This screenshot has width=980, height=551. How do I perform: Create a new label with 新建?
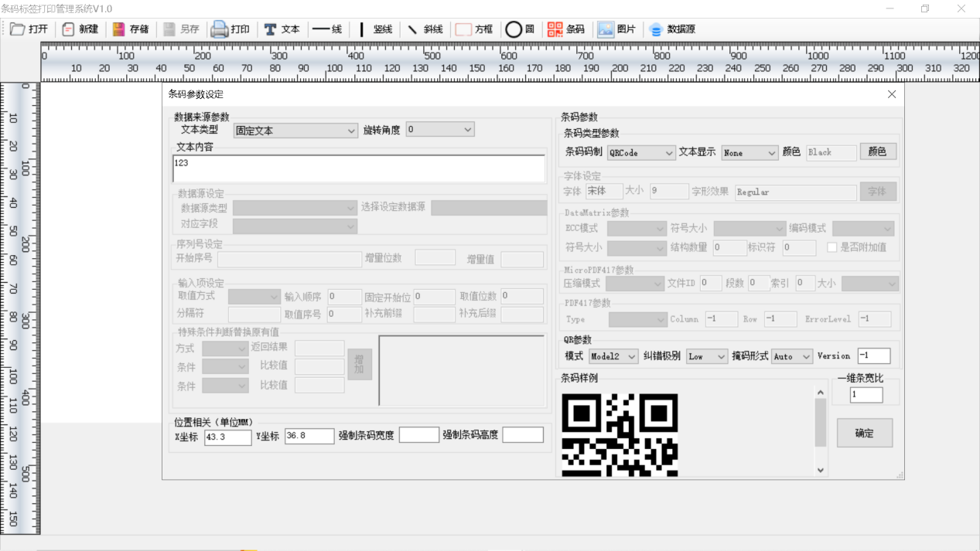[x=80, y=29]
